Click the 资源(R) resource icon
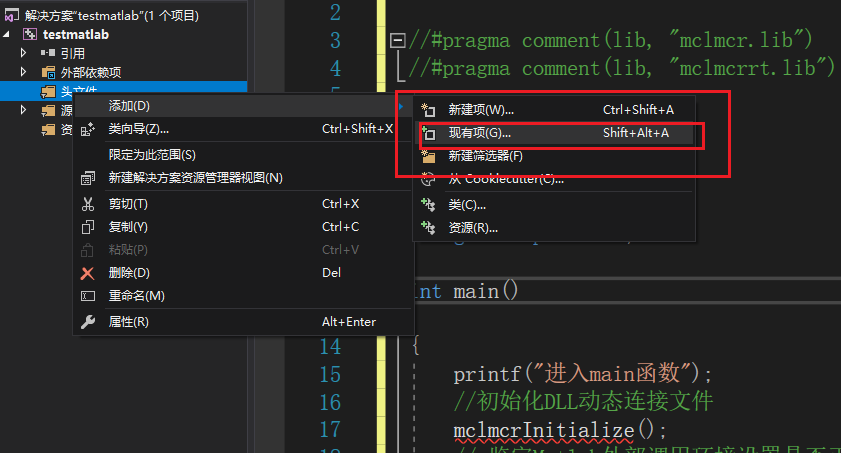This screenshot has height=453, width=841. (428, 228)
